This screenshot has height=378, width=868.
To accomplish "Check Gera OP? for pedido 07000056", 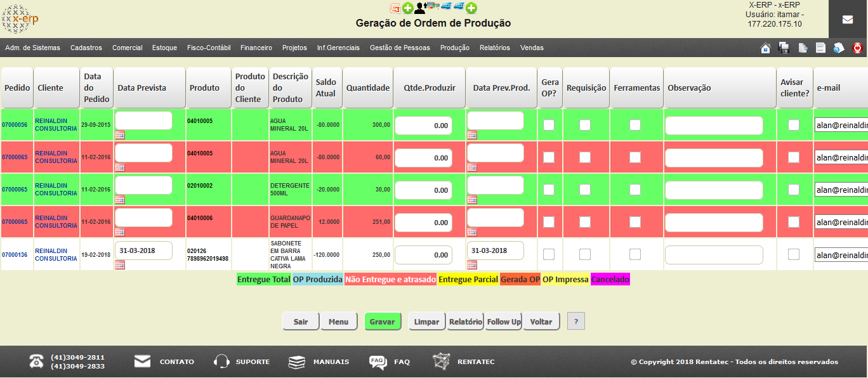I will pyautogui.click(x=549, y=125).
